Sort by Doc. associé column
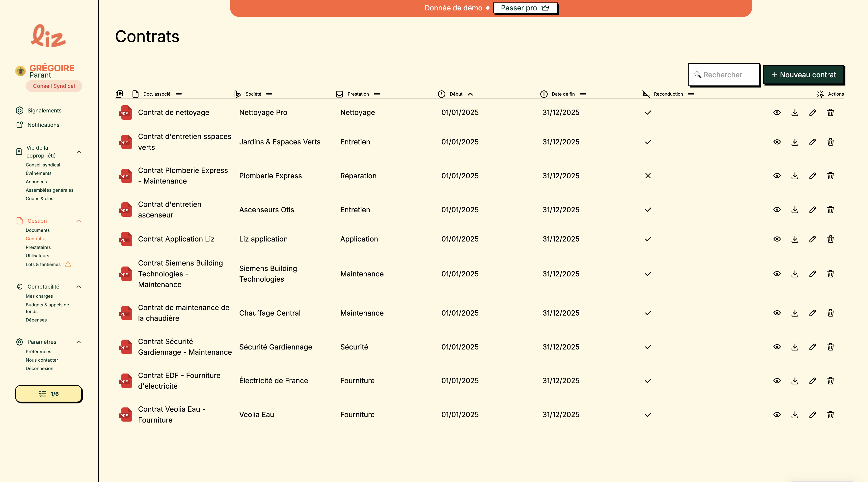The width and height of the screenshot is (868, 482). tap(179, 94)
